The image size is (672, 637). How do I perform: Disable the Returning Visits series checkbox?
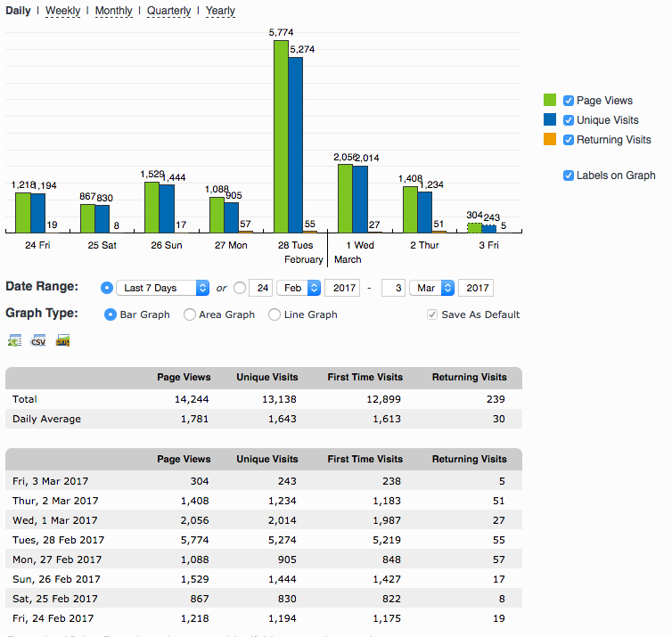point(569,140)
